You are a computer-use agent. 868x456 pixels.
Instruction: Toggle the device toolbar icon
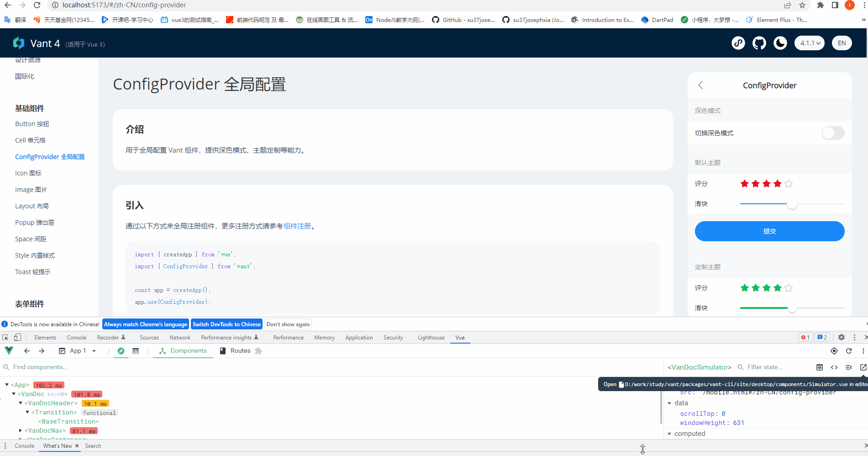[17, 338]
